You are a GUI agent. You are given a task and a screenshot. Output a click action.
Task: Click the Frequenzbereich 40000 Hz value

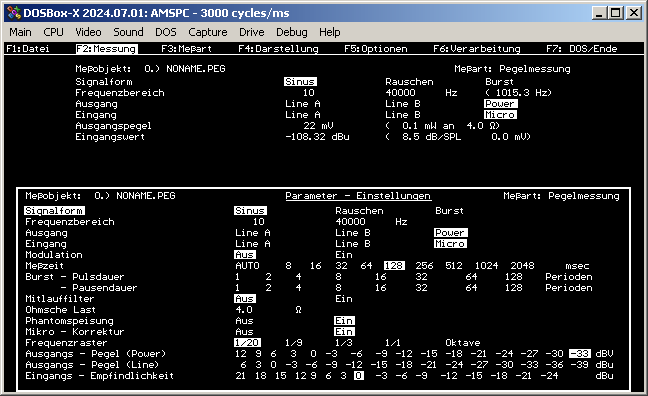350,222
